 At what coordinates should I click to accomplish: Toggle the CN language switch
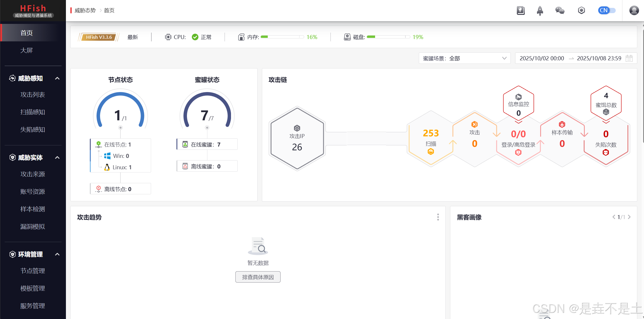607,10
